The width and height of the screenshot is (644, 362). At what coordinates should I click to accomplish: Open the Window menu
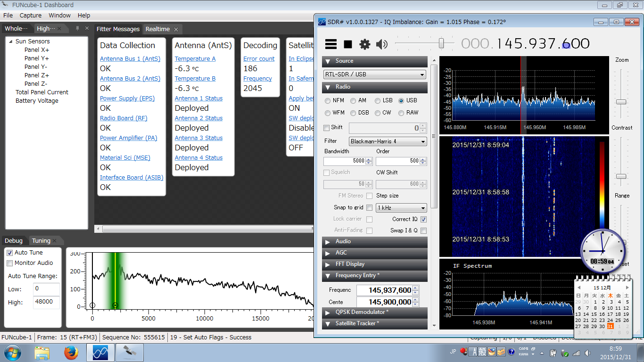click(60, 15)
